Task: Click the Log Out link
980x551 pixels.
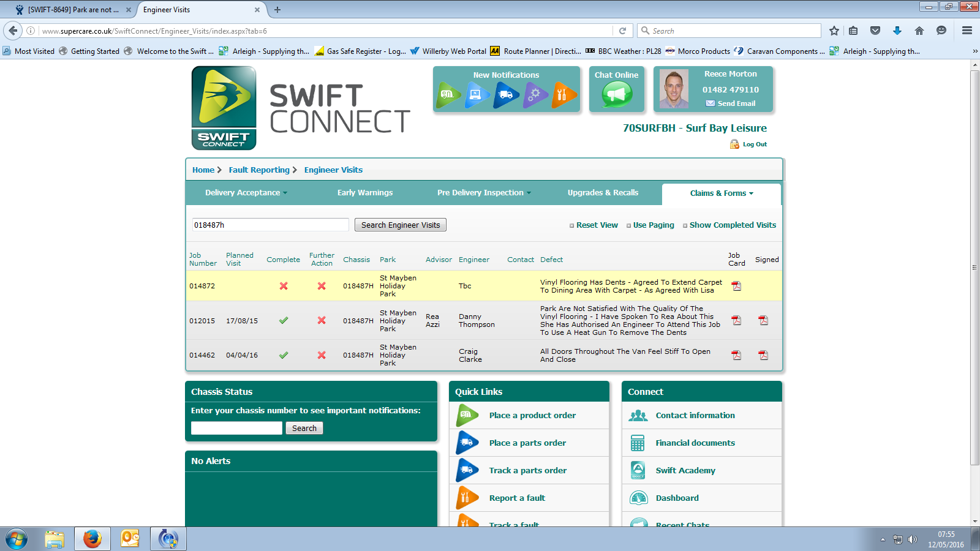Action: coord(754,144)
